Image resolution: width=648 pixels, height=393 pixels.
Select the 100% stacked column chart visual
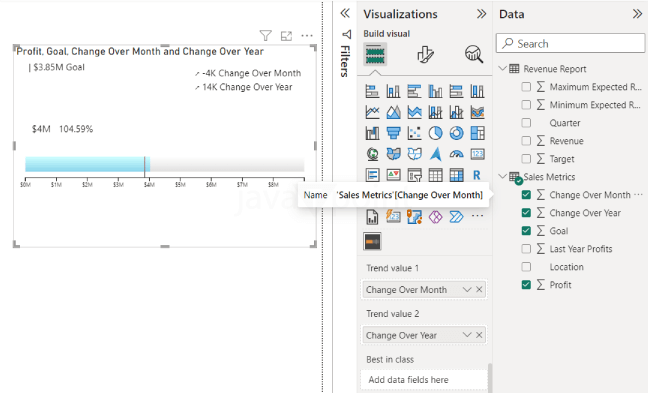pyautogui.click(x=477, y=91)
